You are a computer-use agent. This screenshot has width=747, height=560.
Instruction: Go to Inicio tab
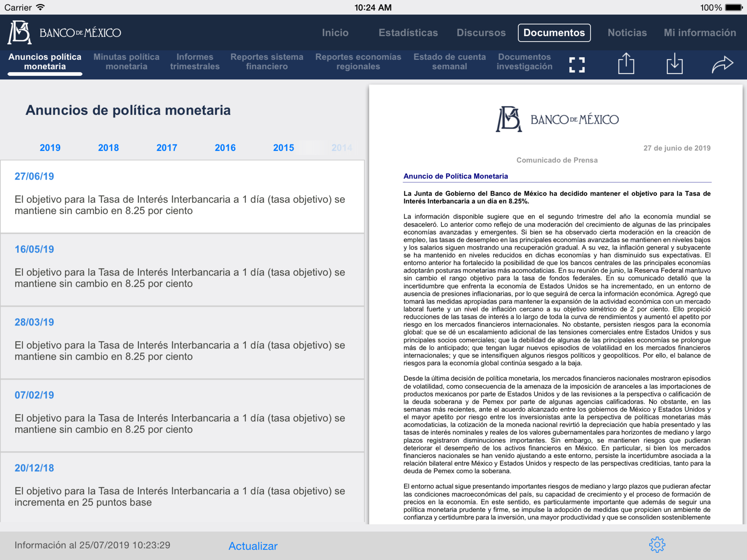pos(335,33)
